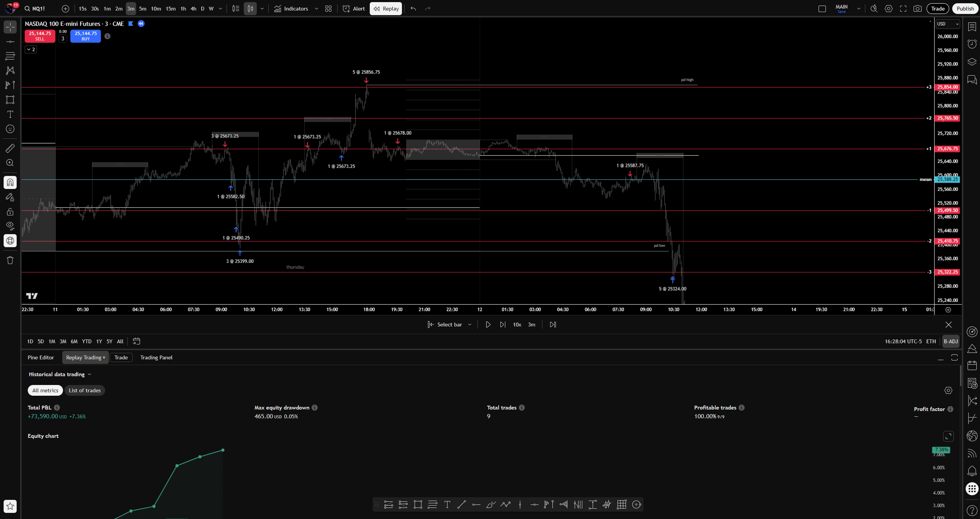The width and height of the screenshot is (980, 519).
Task: Open the Select bar dropdown chevron
Action: pyautogui.click(x=470, y=325)
